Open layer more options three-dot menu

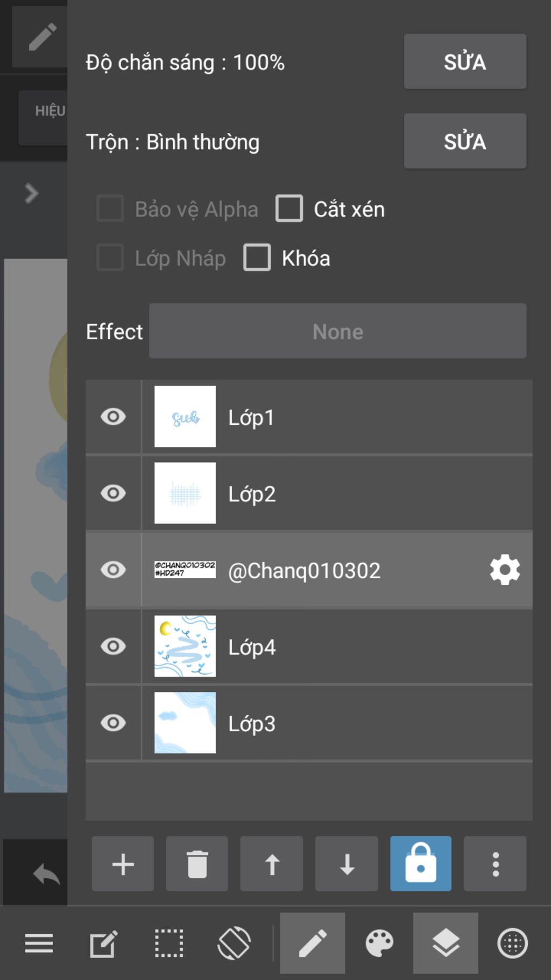(495, 864)
